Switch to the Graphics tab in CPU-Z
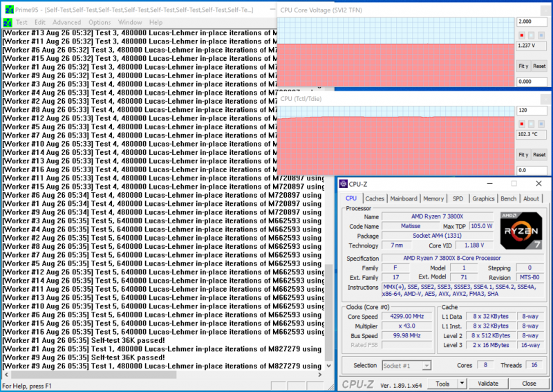 click(483, 198)
